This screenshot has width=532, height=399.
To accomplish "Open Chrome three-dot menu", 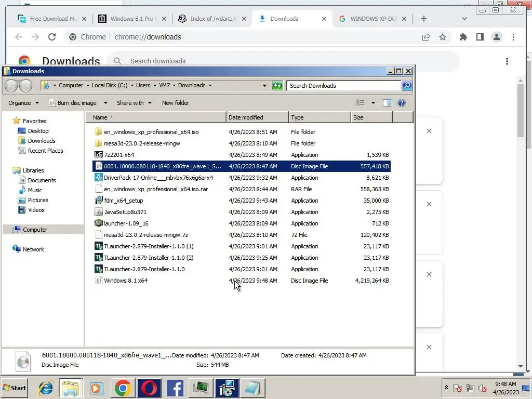I will [513, 37].
